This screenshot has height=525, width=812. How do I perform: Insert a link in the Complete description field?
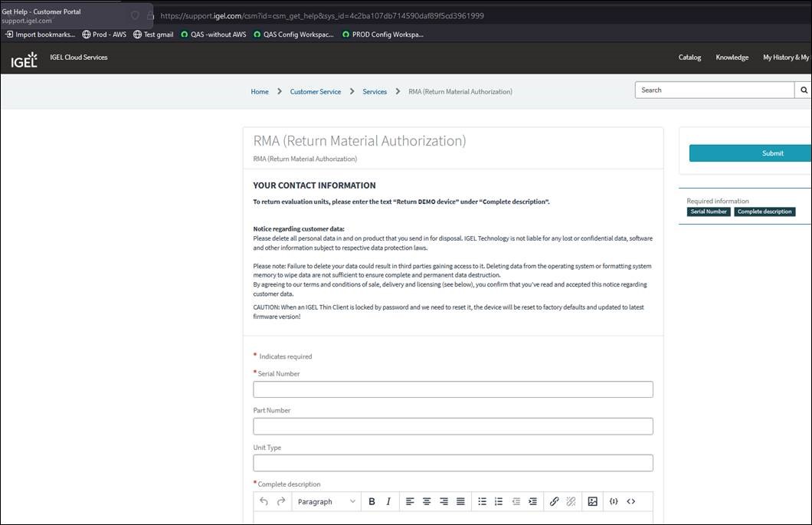point(554,501)
